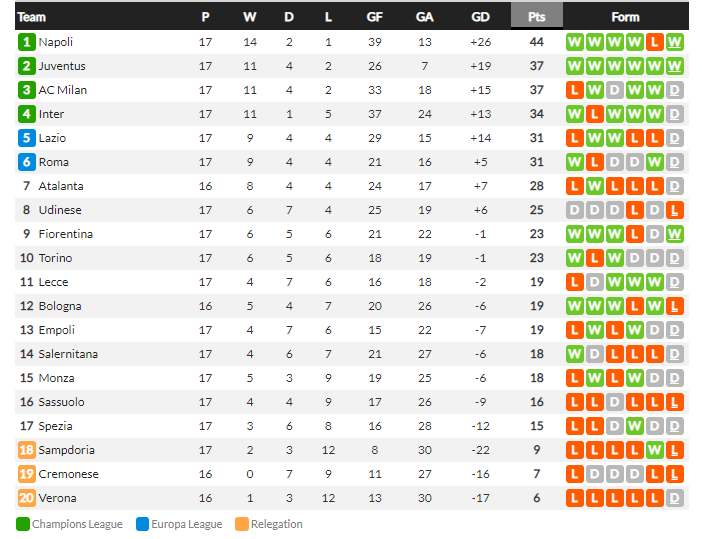Open the Juventus team link
702x539 pixels.
62,66
